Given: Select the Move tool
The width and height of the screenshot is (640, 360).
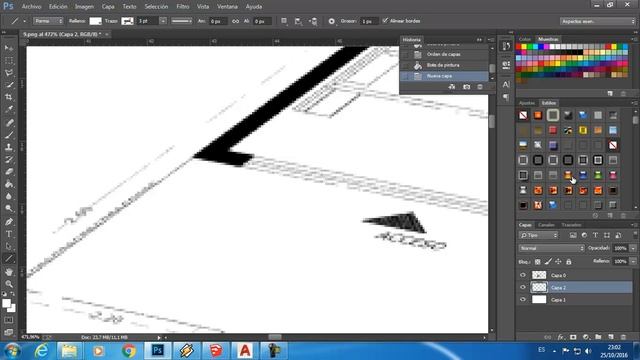Looking at the screenshot, I should [x=9, y=48].
